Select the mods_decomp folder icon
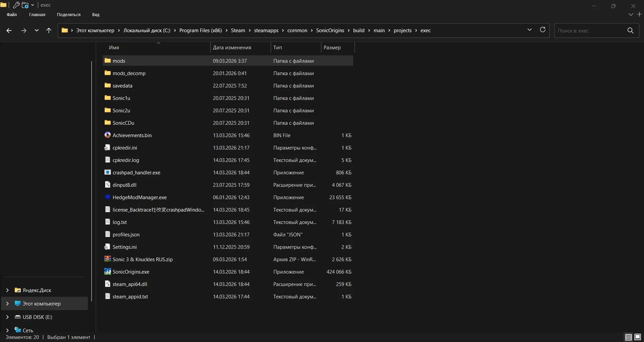The width and height of the screenshot is (644, 342). click(108, 73)
